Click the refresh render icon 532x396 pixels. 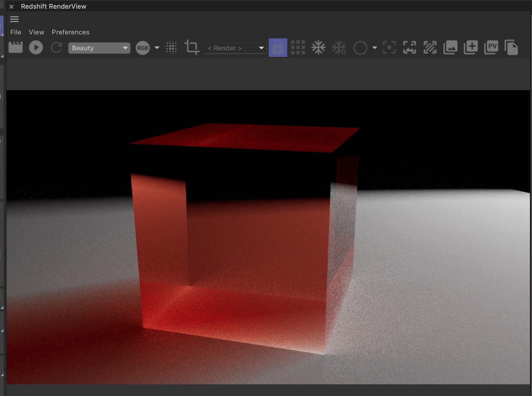pyautogui.click(x=56, y=48)
